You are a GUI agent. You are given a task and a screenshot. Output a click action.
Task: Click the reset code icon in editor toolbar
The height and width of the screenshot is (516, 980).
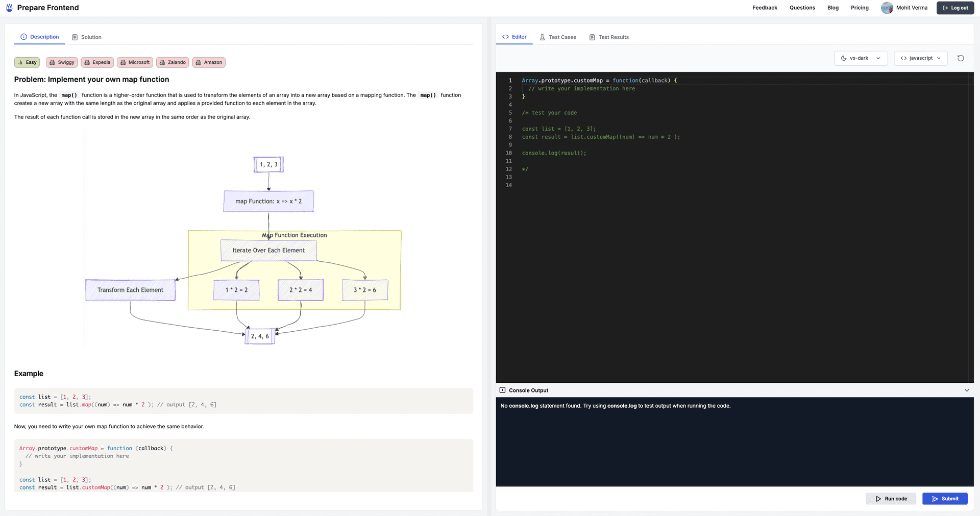[x=961, y=58]
